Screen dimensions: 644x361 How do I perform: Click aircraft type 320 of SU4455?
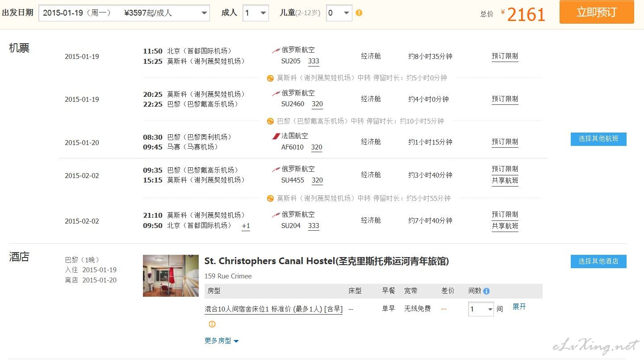click(x=317, y=181)
